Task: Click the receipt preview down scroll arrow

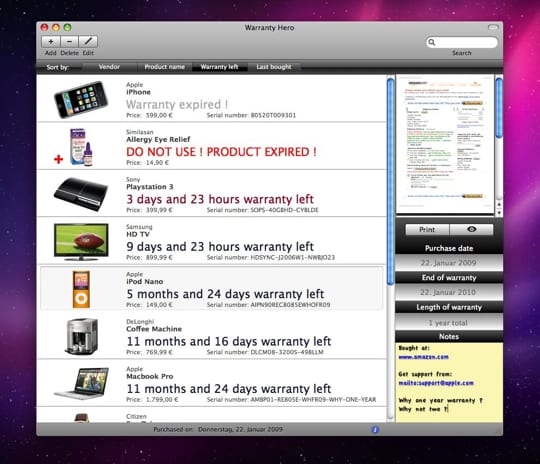Action: click(x=499, y=213)
